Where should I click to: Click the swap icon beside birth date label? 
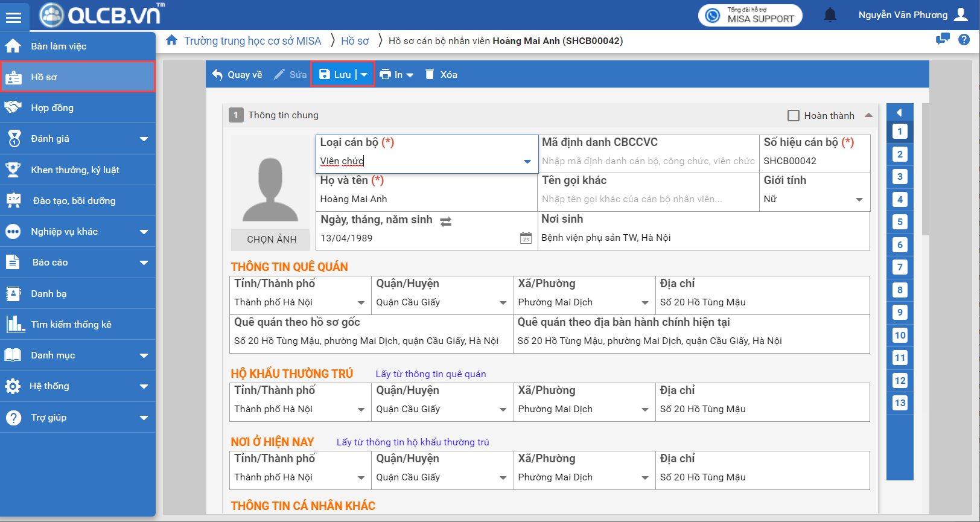click(x=446, y=221)
